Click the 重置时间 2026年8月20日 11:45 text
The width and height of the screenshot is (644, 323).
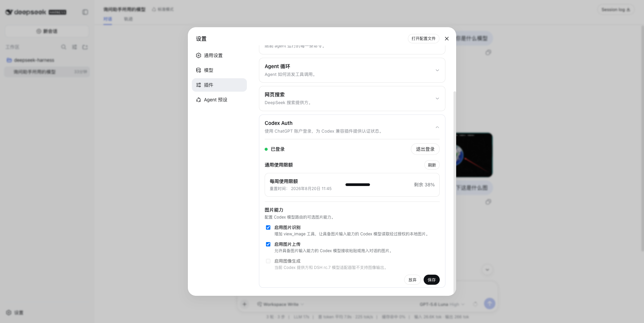(x=301, y=189)
